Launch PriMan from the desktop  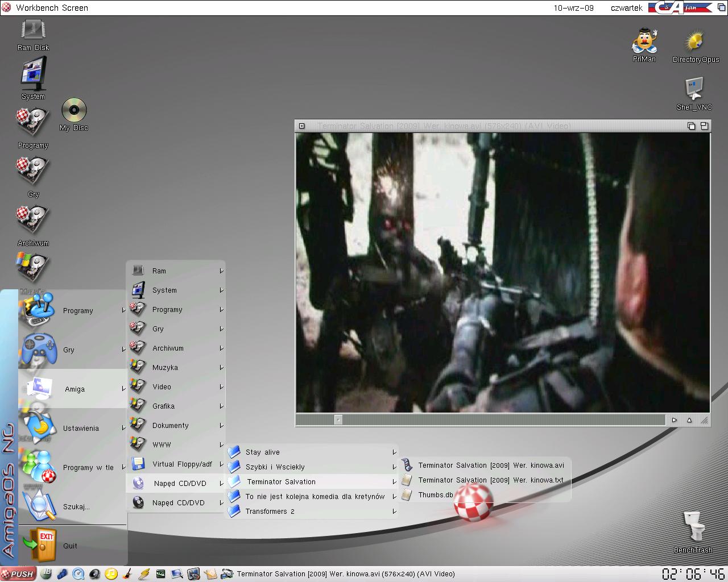click(x=644, y=45)
